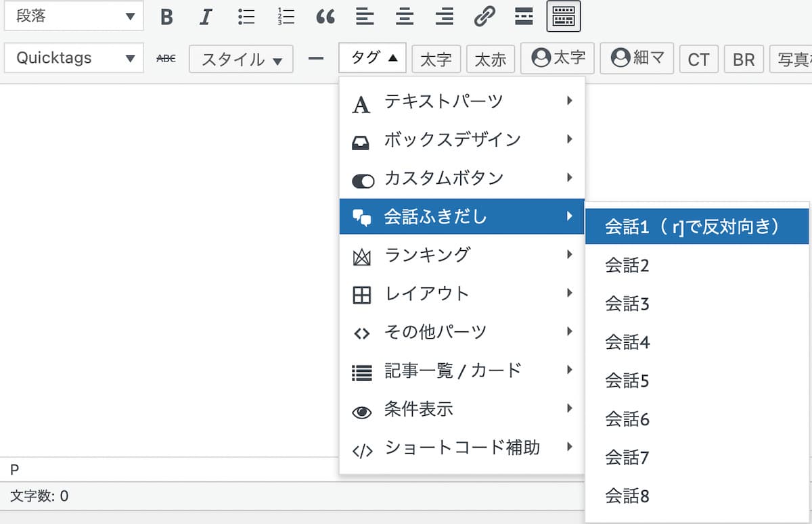
Task: Select 会話6 from the submenu
Action: coord(697,420)
